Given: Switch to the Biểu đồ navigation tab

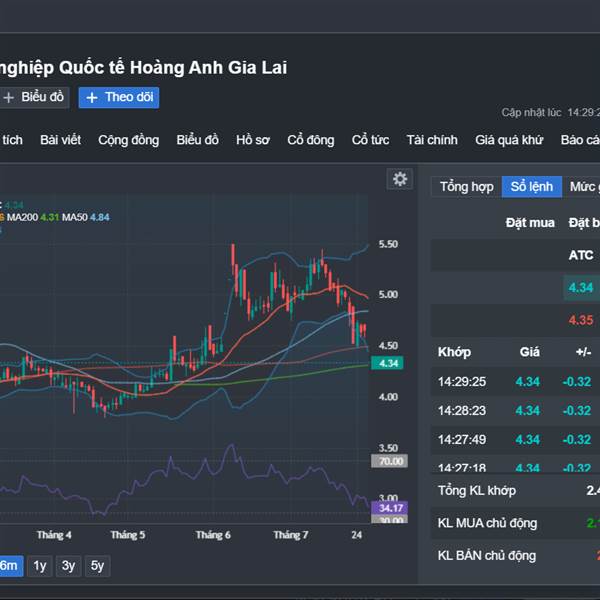Looking at the screenshot, I should pyautogui.click(x=197, y=140).
